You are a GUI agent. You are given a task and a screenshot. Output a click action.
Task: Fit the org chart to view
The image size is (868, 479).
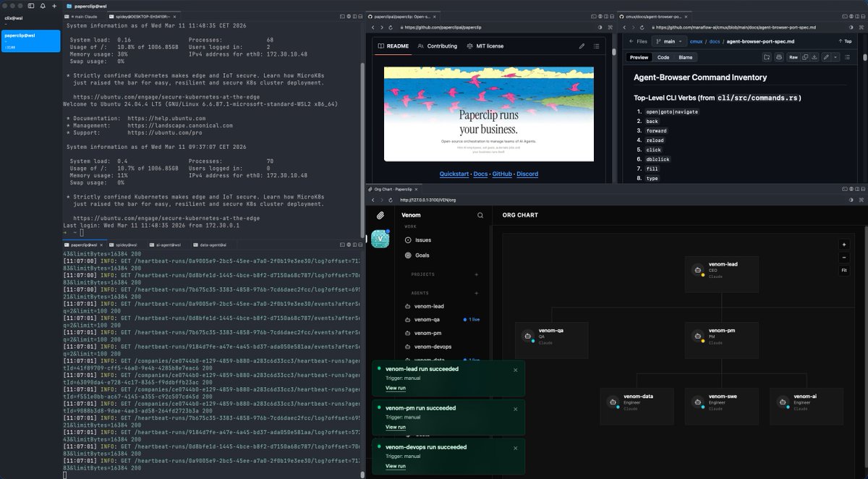pos(844,271)
